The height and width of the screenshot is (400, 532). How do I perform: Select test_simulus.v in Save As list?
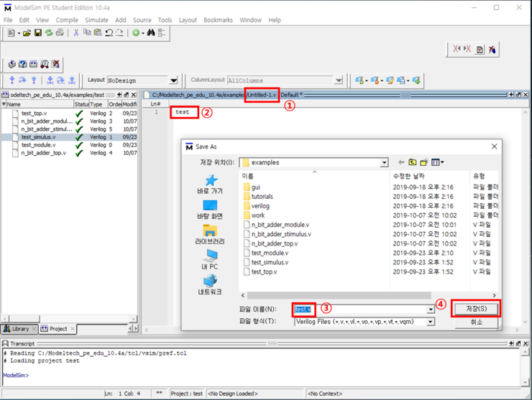point(266,262)
